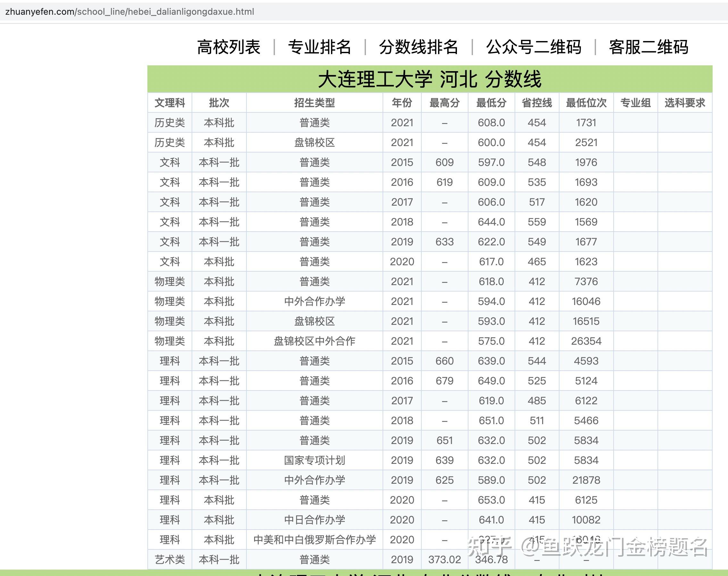
Task: Select the 609 highest score for 2015
Action: pyautogui.click(x=444, y=162)
